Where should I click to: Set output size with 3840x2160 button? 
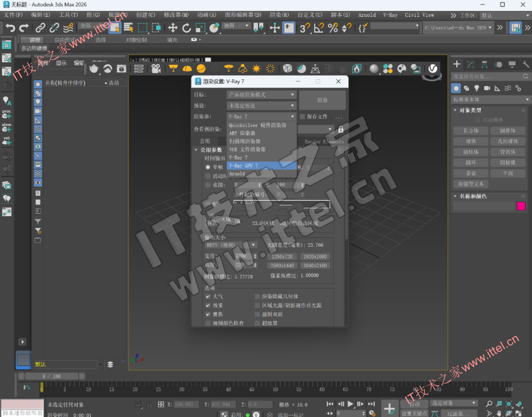click(x=315, y=266)
